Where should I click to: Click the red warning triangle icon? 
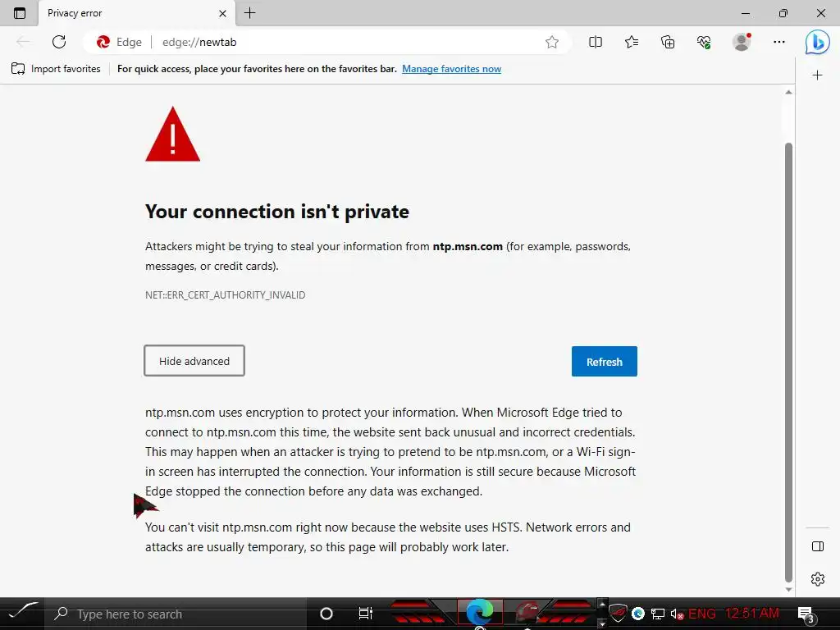172,134
